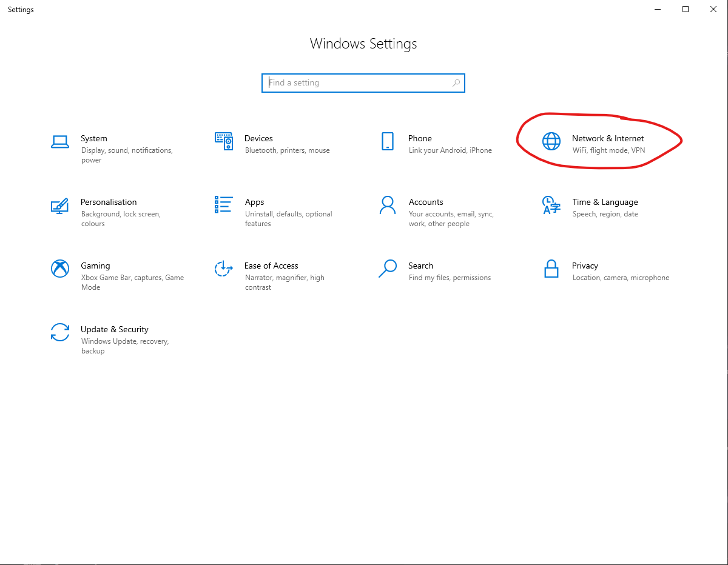The image size is (728, 565).
Task: Open Update & Security label
Action: (x=115, y=330)
